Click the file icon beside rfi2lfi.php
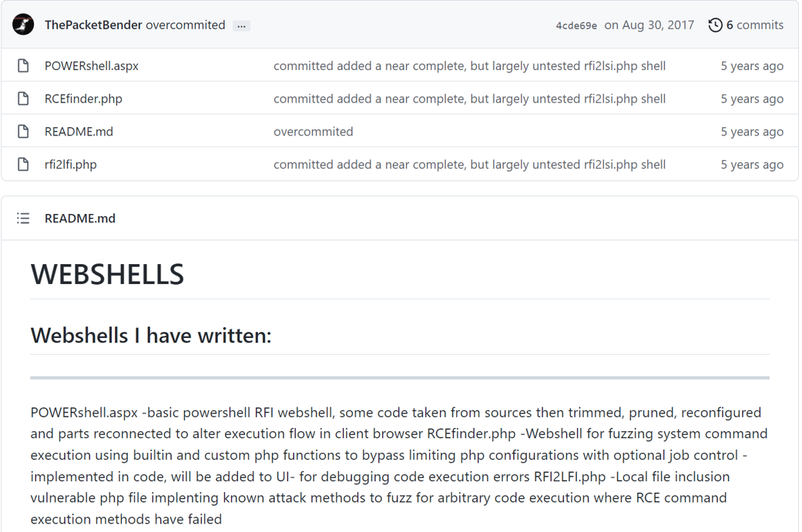The width and height of the screenshot is (802, 532). point(22,164)
